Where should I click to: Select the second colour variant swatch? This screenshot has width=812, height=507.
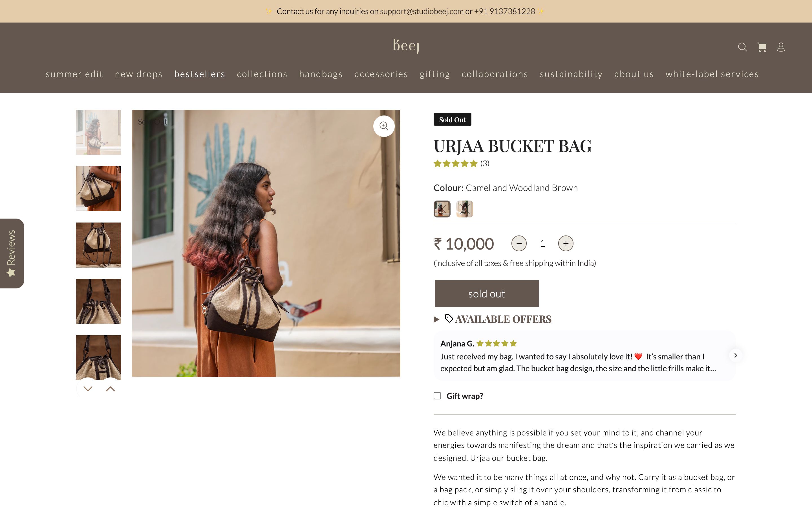pyautogui.click(x=464, y=209)
